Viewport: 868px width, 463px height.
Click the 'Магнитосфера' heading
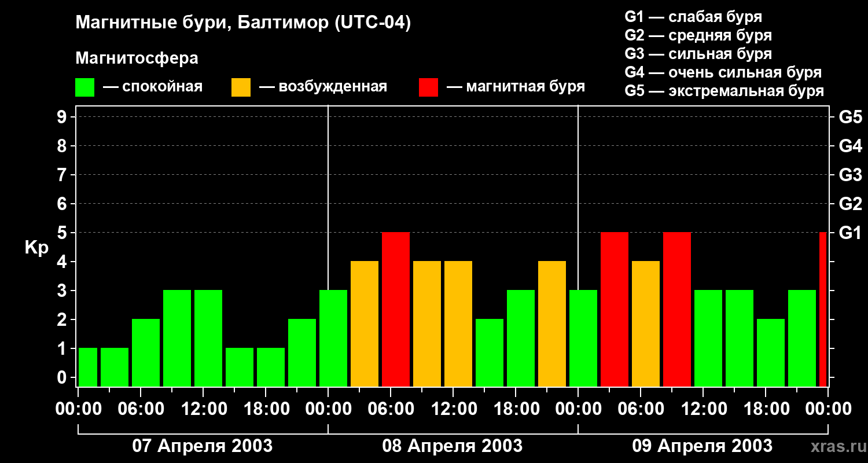[137, 58]
